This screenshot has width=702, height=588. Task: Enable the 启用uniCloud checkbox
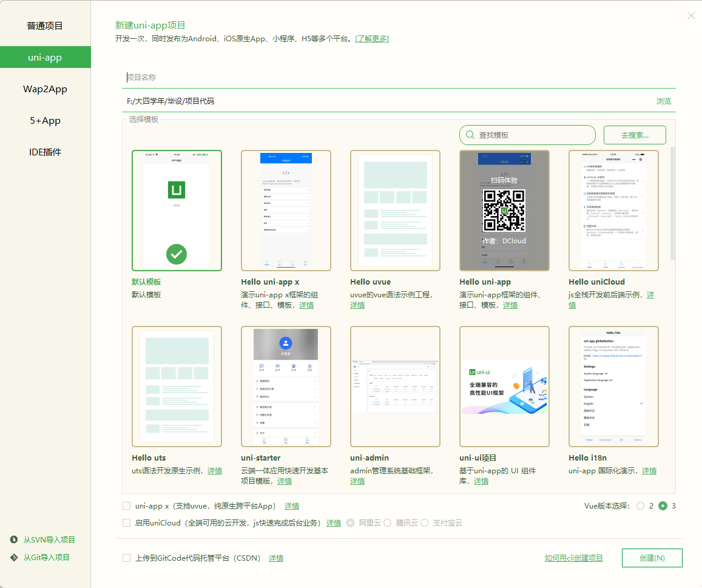click(127, 523)
